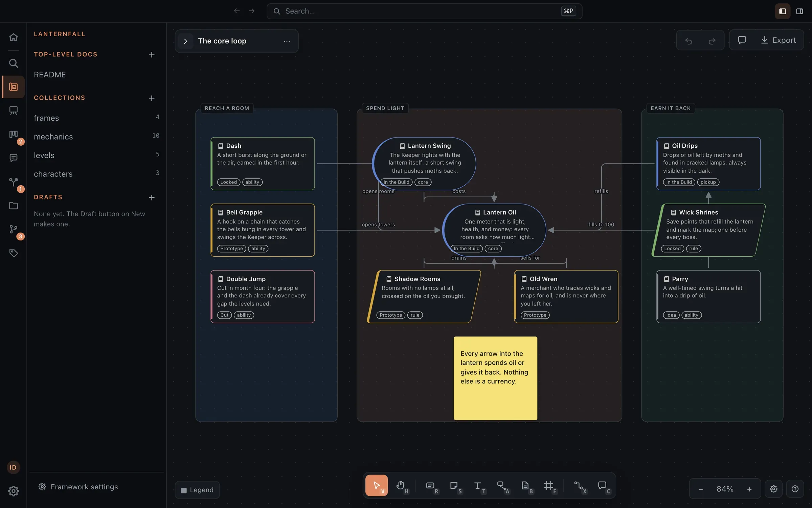
Task: Open the home icon in sidebar
Action: (13, 37)
